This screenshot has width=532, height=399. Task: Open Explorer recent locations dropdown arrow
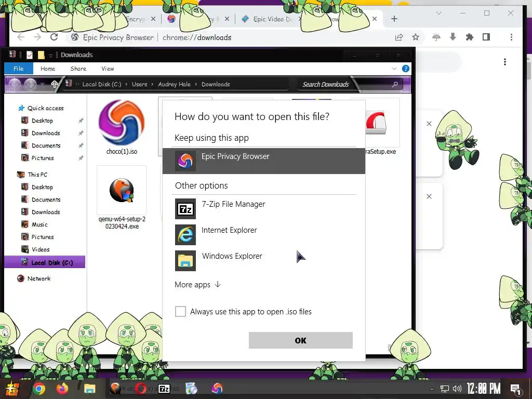(x=43, y=84)
